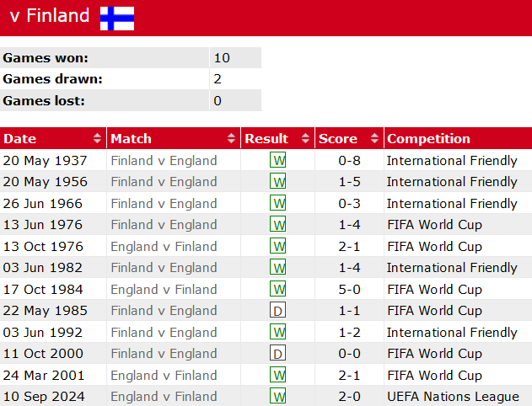Open the England v Finland 10 Sep 2024 match

coord(164,397)
